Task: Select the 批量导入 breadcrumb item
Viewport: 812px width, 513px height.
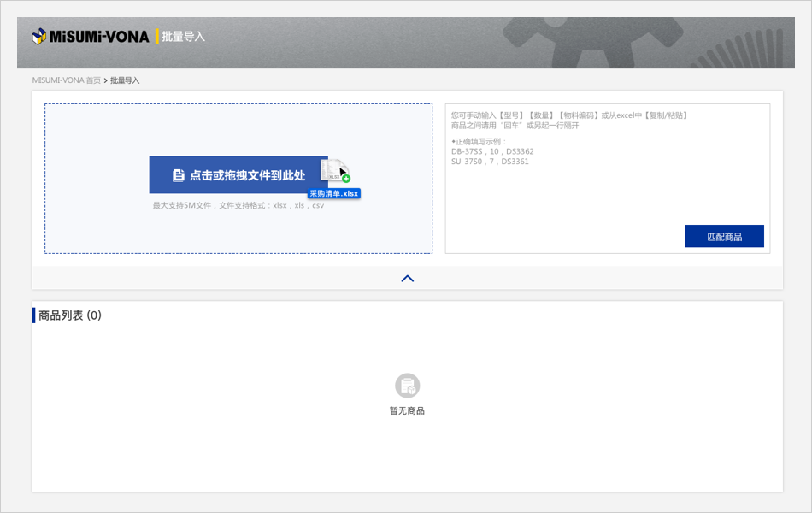Action: (125, 80)
